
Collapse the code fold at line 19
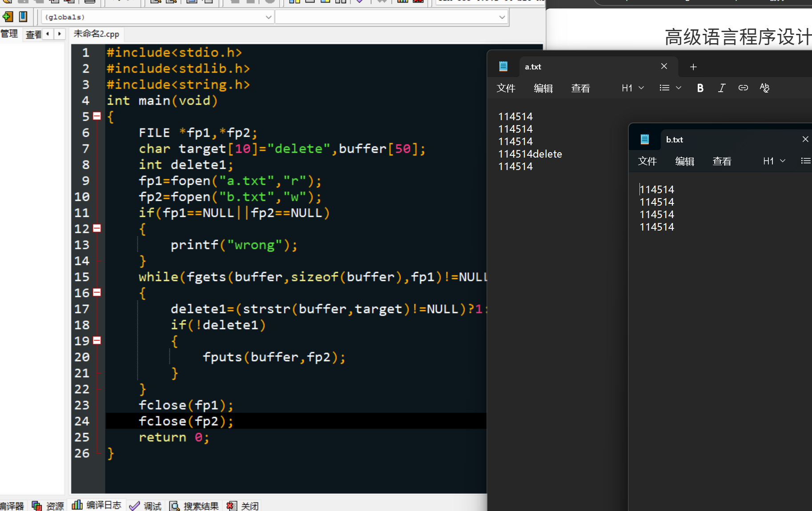coord(96,341)
